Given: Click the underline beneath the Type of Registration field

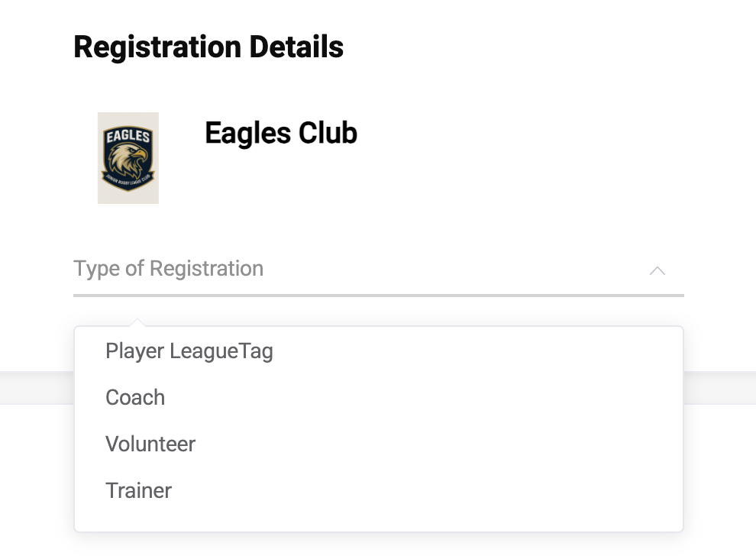Looking at the screenshot, I should click(x=379, y=296).
